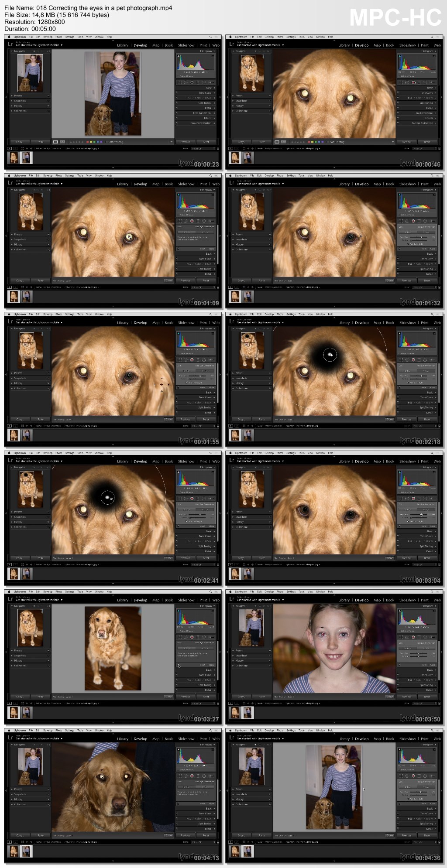Open toolbar content dropdown in 00:00:23 frame
Image resolution: width=447 pixels, height=868 pixels.
(172, 142)
